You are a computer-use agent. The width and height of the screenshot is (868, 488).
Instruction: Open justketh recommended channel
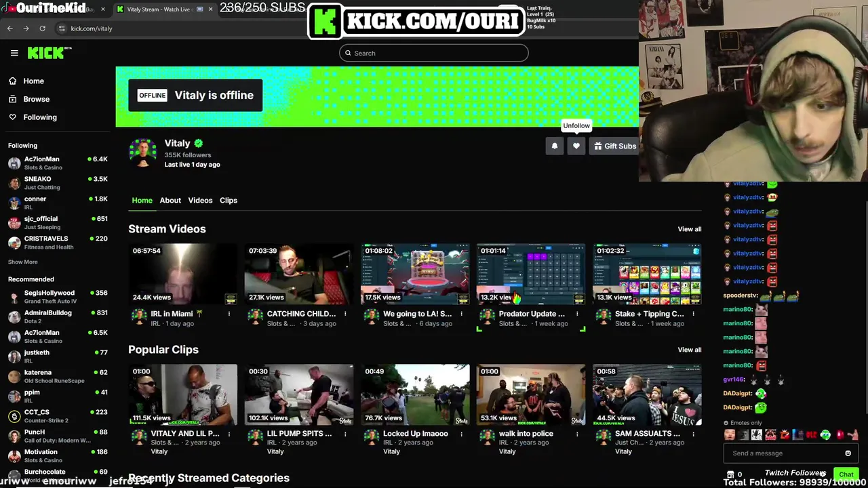(58, 357)
